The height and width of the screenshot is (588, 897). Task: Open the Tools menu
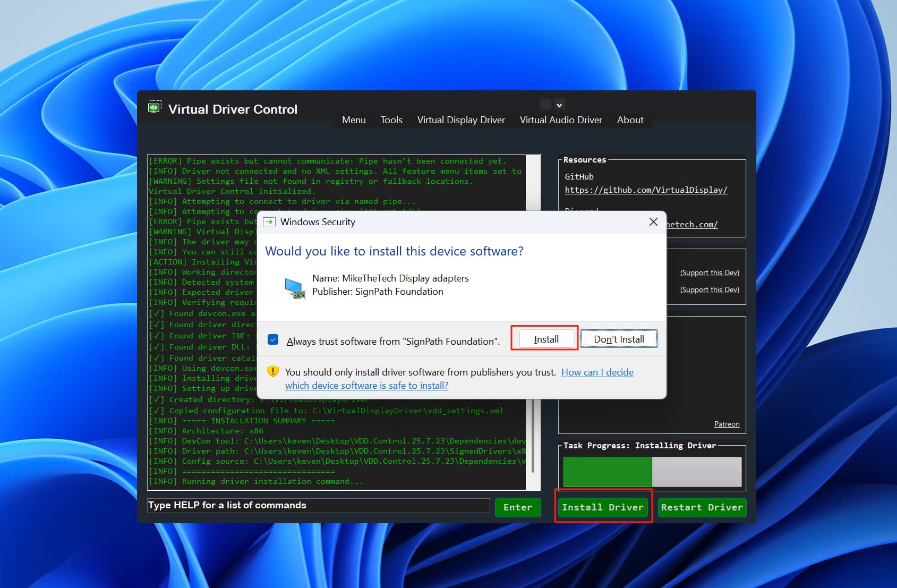coord(391,120)
